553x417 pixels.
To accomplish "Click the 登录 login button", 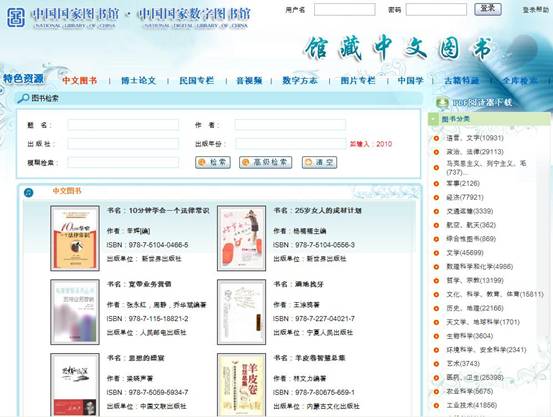I will 488,9.
